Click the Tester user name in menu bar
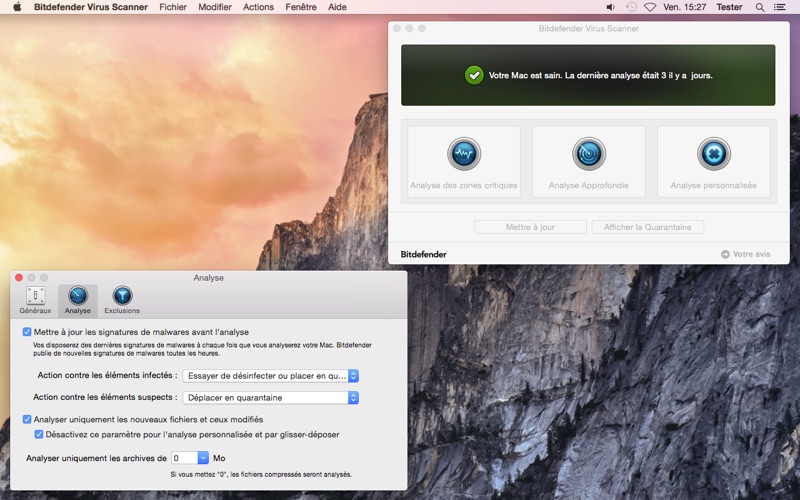 pyautogui.click(x=729, y=7)
